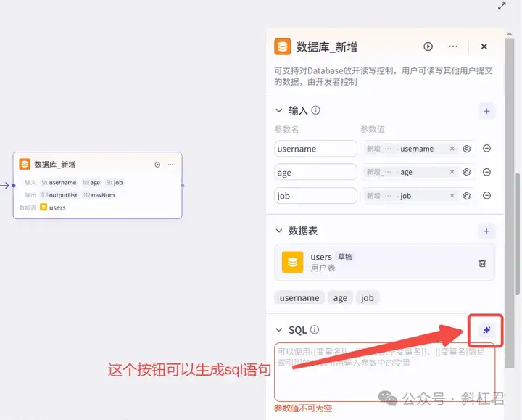Click the age field tag
The image size is (522, 420).
point(340,297)
